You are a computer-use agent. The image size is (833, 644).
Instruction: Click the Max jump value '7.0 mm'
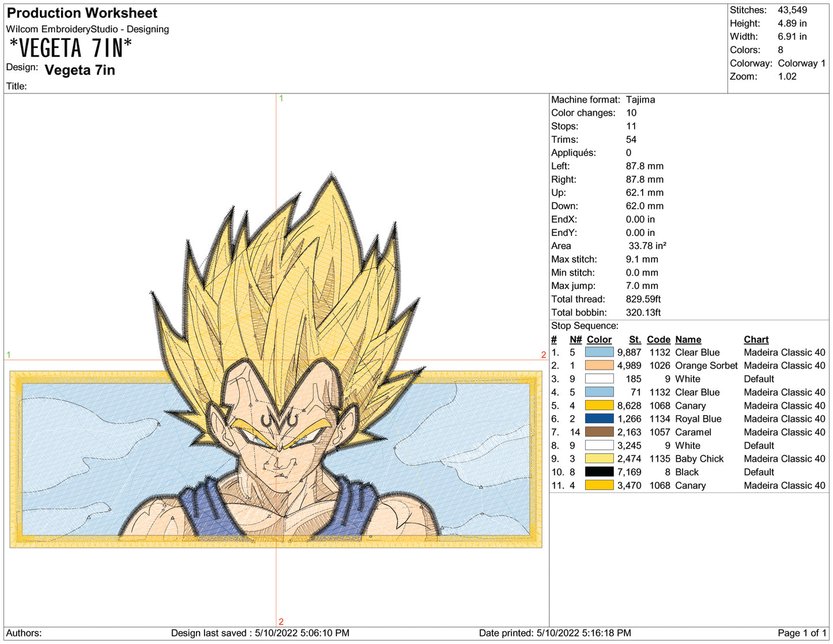[642, 286]
